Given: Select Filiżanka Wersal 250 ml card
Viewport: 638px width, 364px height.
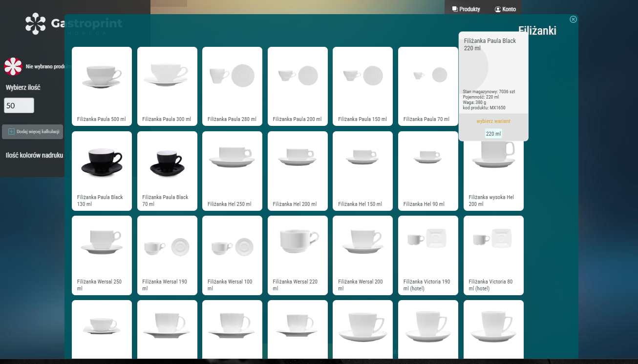Looking at the screenshot, I should click(x=102, y=255).
